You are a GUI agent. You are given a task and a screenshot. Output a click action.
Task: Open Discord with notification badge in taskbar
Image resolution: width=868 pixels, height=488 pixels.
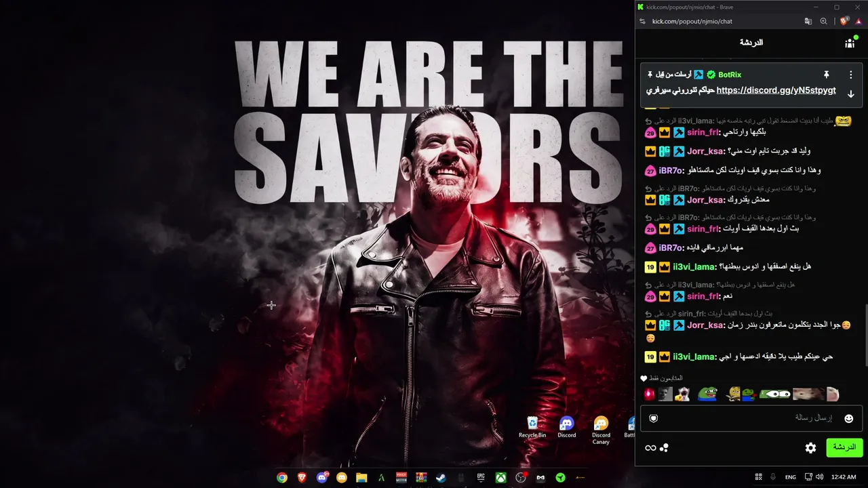click(322, 477)
